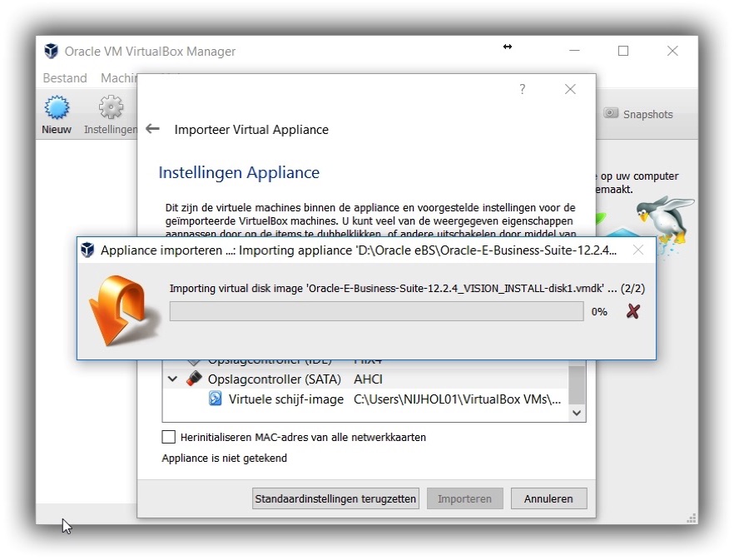The width and height of the screenshot is (734, 560).
Task: Click the Annuleren button
Action: point(548,498)
